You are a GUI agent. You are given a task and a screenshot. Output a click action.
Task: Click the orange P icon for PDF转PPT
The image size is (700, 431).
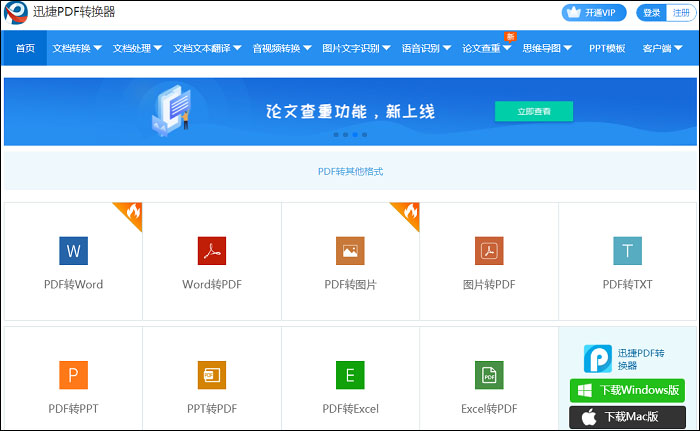(x=73, y=375)
